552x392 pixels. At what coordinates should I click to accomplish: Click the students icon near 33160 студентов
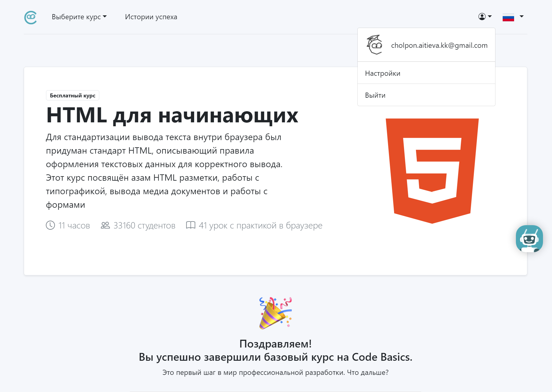pos(105,225)
